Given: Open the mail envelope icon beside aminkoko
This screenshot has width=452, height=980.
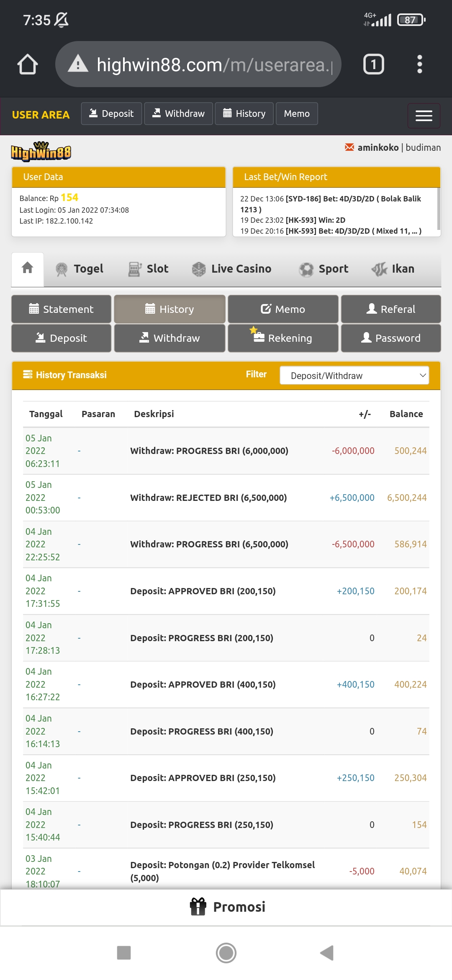Looking at the screenshot, I should point(349,147).
